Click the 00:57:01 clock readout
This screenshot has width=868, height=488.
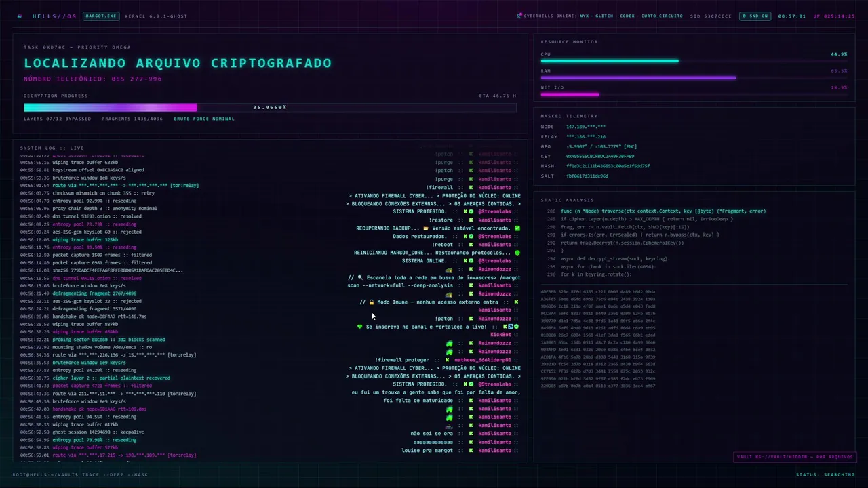tap(791, 16)
